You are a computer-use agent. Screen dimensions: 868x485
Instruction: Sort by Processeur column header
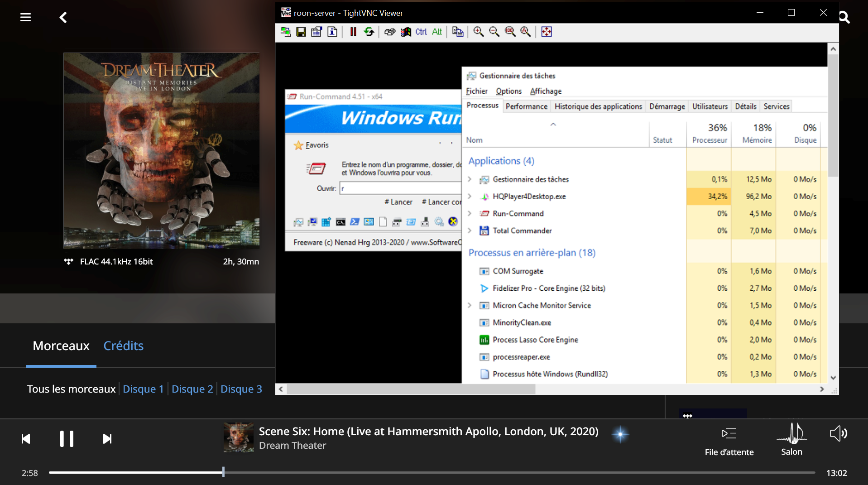(x=709, y=134)
